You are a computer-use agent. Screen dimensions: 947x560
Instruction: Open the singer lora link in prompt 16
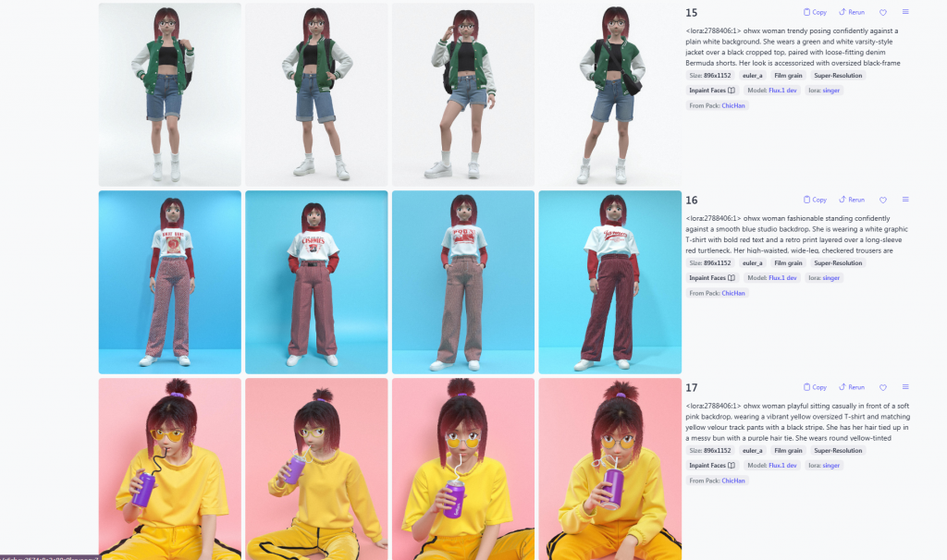[831, 278]
